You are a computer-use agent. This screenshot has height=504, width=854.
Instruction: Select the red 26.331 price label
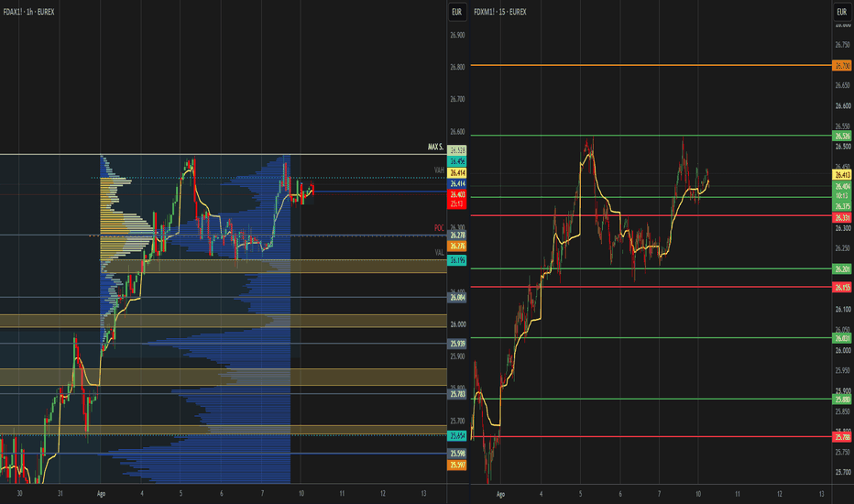[x=842, y=218]
